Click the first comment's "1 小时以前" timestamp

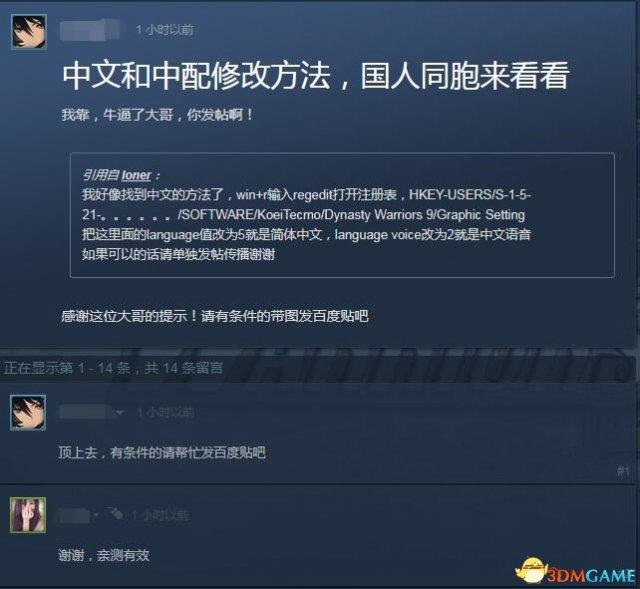pos(165,412)
